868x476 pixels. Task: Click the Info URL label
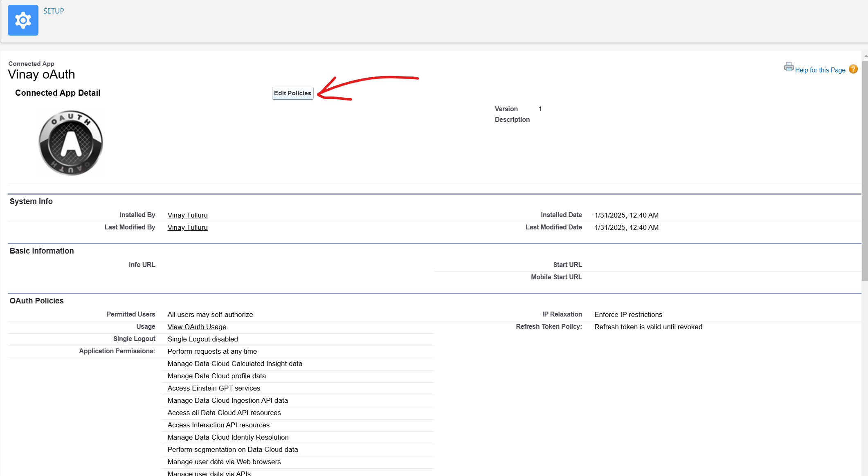[x=142, y=265]
